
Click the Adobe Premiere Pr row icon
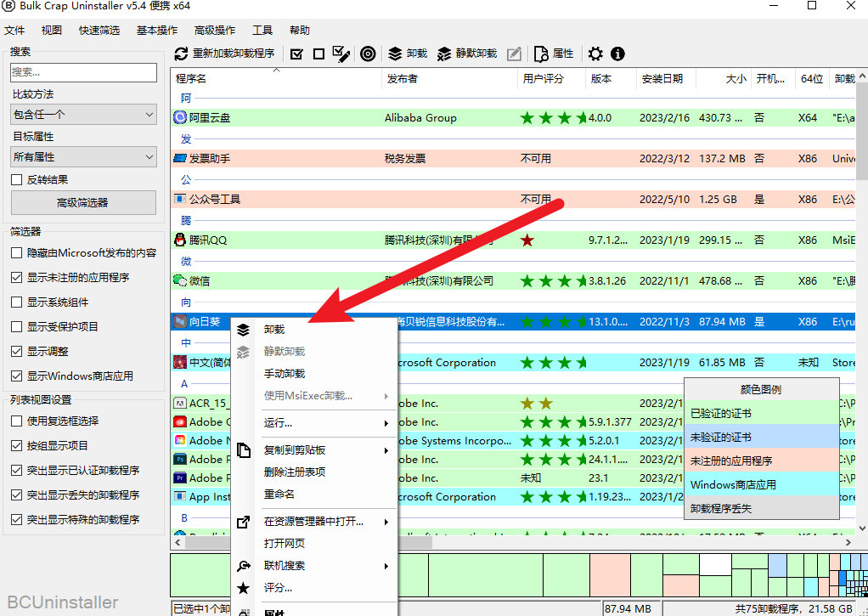tap(180, 478)
